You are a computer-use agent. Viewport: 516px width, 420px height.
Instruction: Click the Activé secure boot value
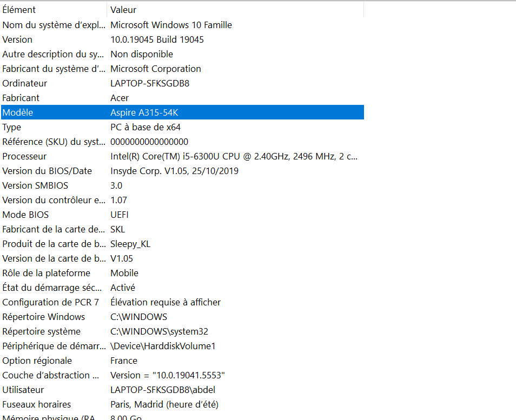[123, 288]
